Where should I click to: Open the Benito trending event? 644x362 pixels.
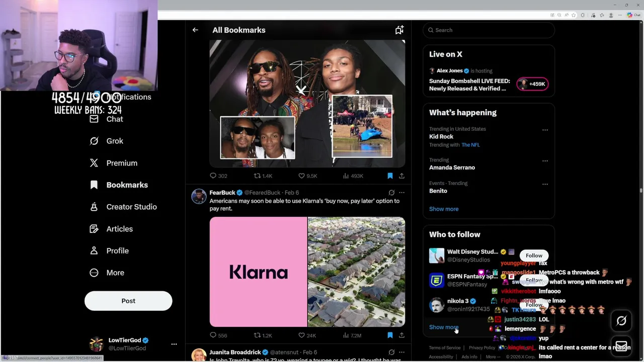(x=438, y=191)
